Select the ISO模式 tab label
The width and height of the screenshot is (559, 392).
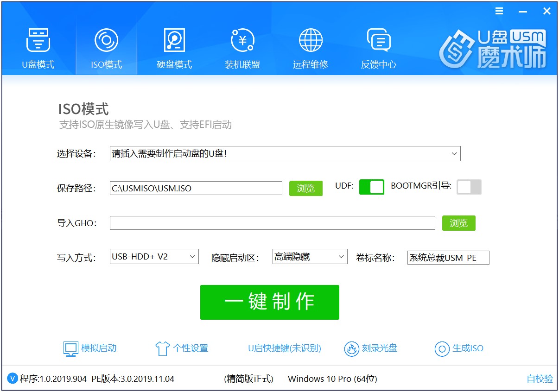pos(106,64)
